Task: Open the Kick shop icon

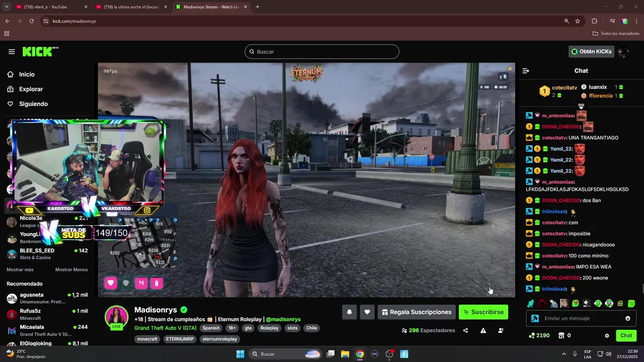Action: [561, 335]
